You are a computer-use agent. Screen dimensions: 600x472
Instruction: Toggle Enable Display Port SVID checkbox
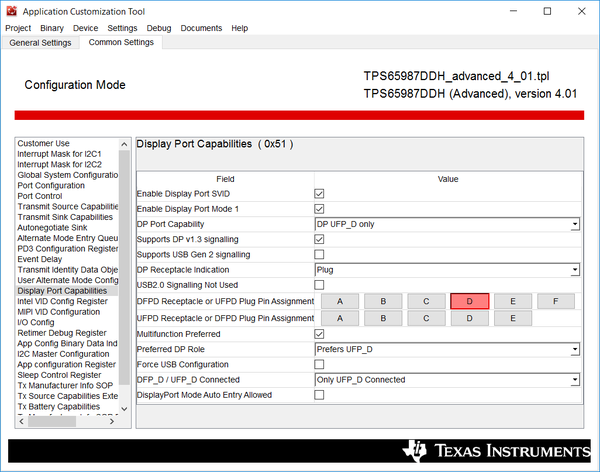click(319, 194)
